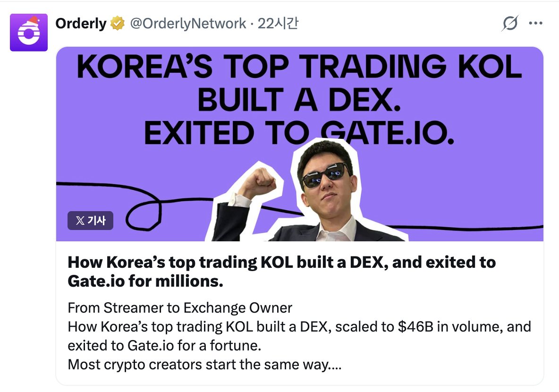Open the three-dot more options menu
The width and height of the screenshot is (559, 392).
click(x=535, y=23)
